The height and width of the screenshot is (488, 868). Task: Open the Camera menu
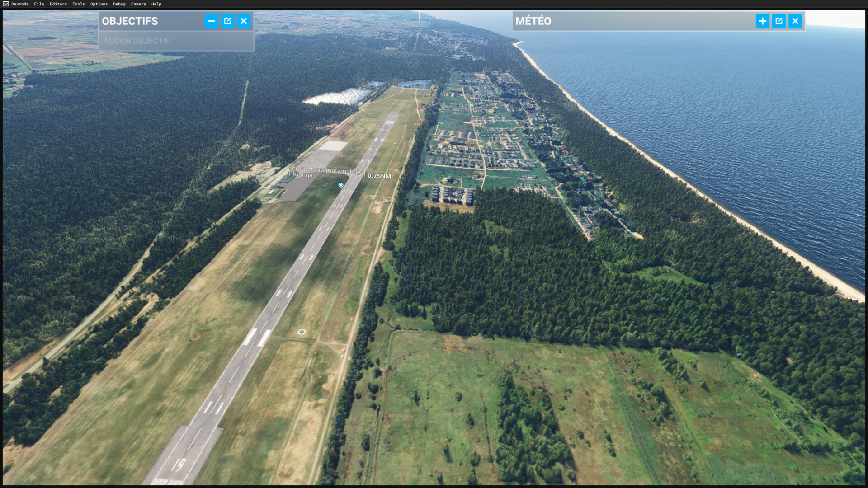point(138,4)
